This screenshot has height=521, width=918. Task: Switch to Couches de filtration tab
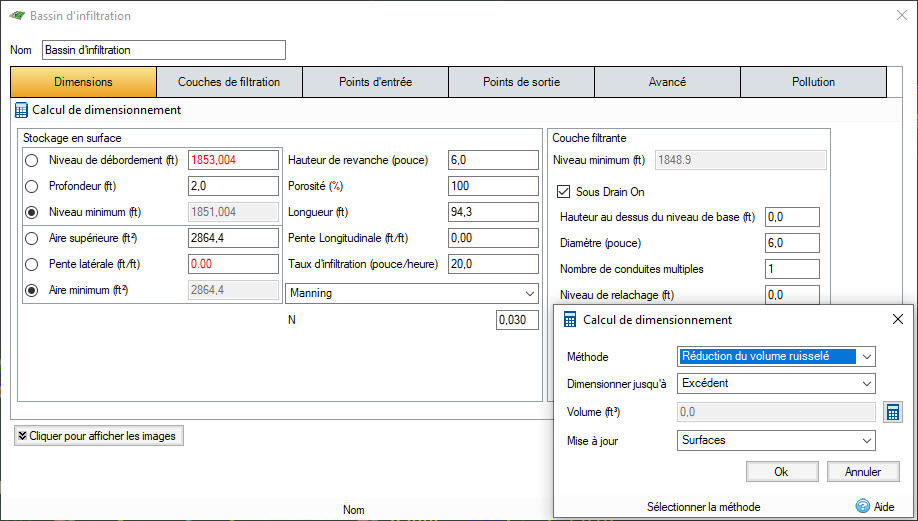pyautogui.click(x=229, y=82)
